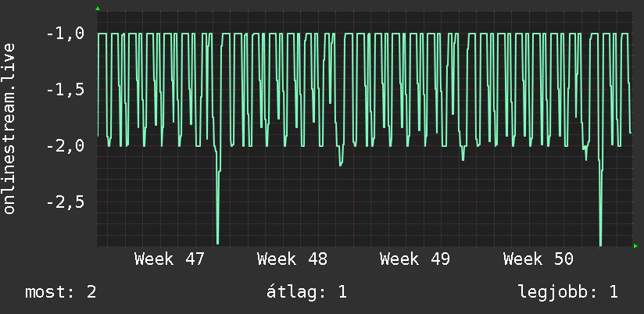Click the 'most: 2' statistic
This screenshot has width=644, height=314.
(x=61, y=292)
